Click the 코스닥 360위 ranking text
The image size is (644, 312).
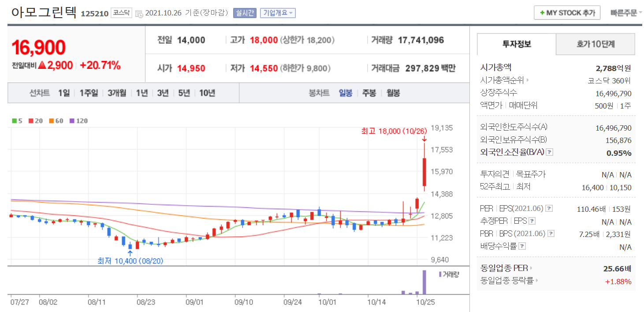point(610,81)
